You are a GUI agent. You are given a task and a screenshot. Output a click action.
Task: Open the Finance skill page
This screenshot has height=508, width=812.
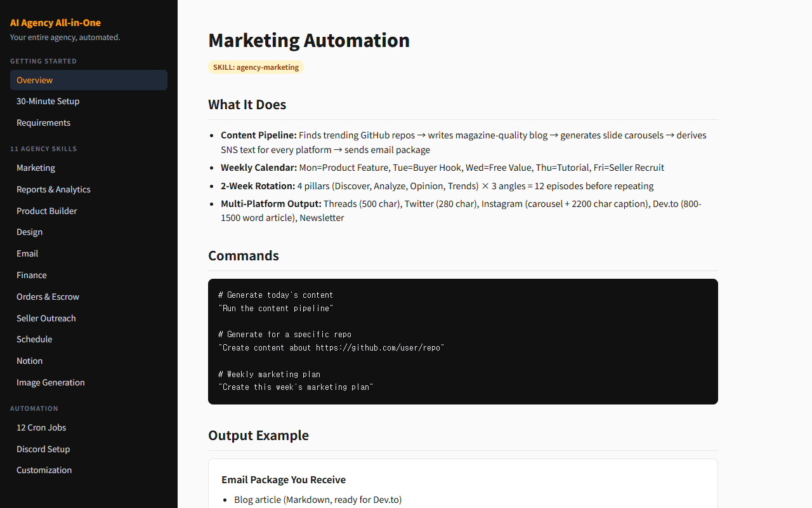tap(32, 275)
